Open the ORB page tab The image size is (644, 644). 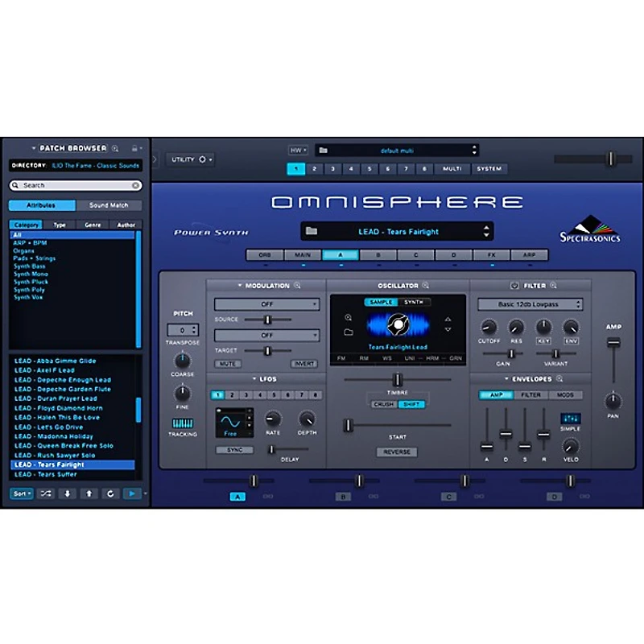(x=265, y=255)
